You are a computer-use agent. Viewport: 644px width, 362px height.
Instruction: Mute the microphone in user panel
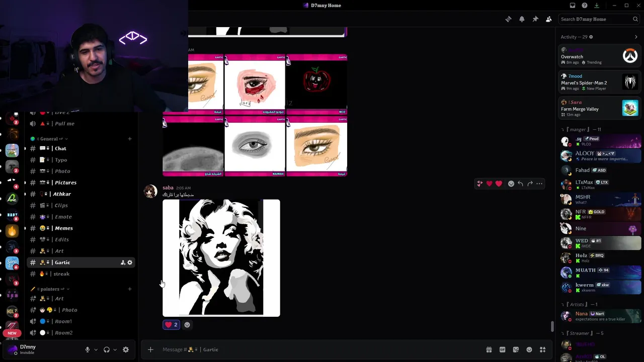88,349
